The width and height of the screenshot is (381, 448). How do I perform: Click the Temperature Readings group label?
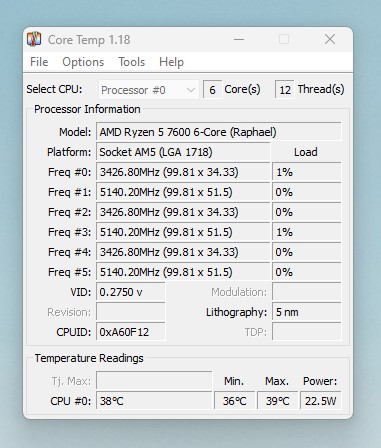click(89, 358)
